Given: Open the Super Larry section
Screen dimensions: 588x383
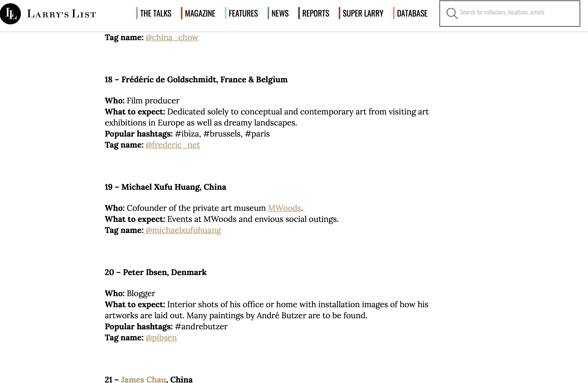Looking at the screenshot, I should pyautogui.click(x=363, y=13).
